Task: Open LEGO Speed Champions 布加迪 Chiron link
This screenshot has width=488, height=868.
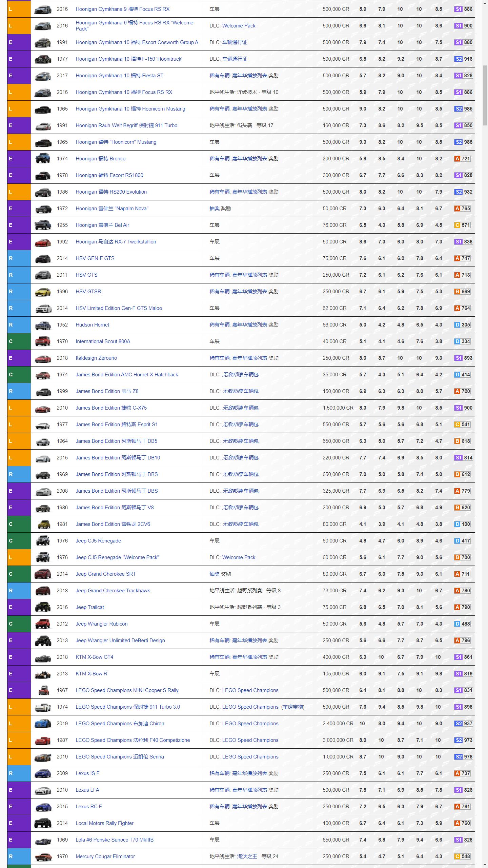Action: tap(120, 724)
